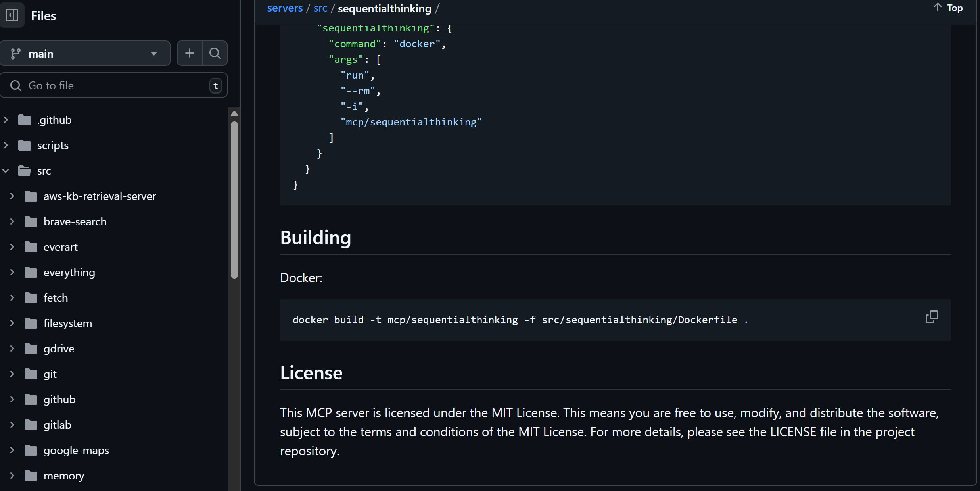Click the "docker" command value in code
Viewport: 980px width, 491px height.
[417, 44]
